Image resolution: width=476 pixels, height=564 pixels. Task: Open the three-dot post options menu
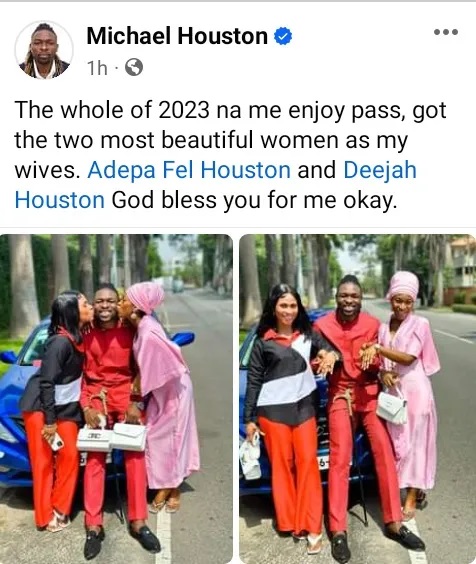(446, 32)
